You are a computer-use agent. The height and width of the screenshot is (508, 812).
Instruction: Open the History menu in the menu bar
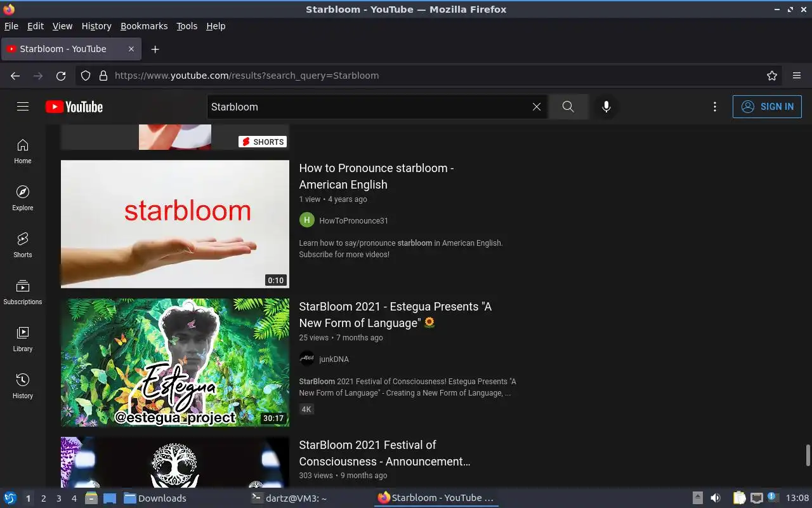96,26
